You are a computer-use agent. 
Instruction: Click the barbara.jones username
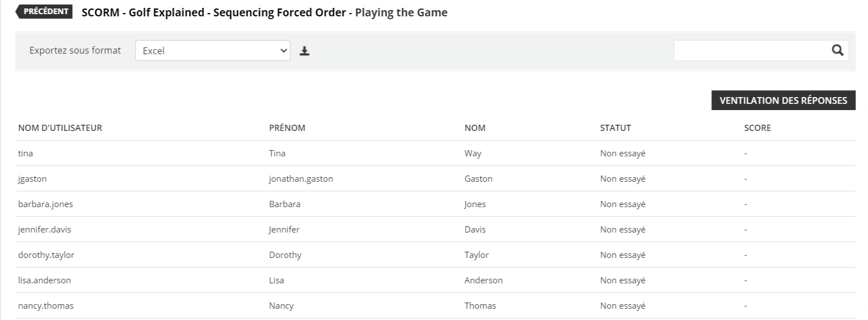45,204
